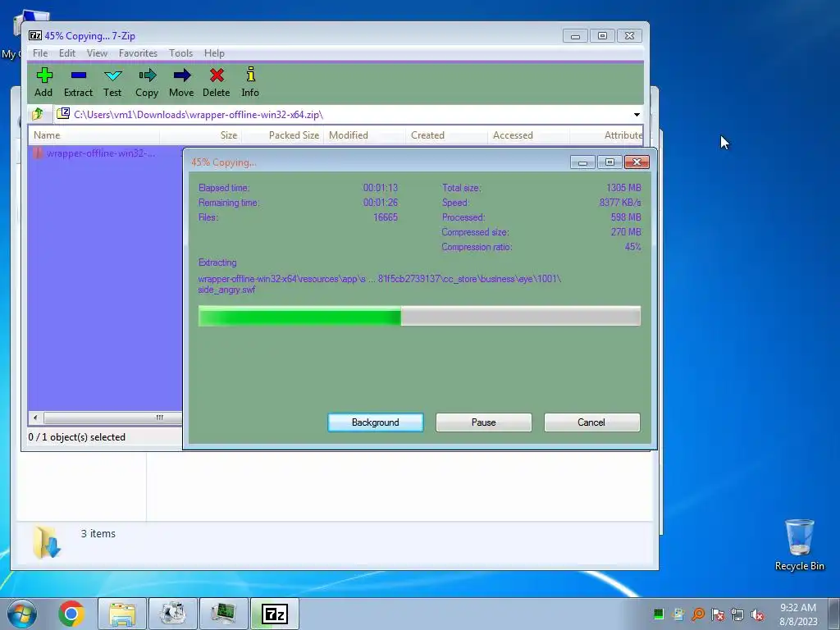This screenshot has width=840, height=630.
Task: Click the 7-Zip title bar app icon
Action: (x=34, y=36)
